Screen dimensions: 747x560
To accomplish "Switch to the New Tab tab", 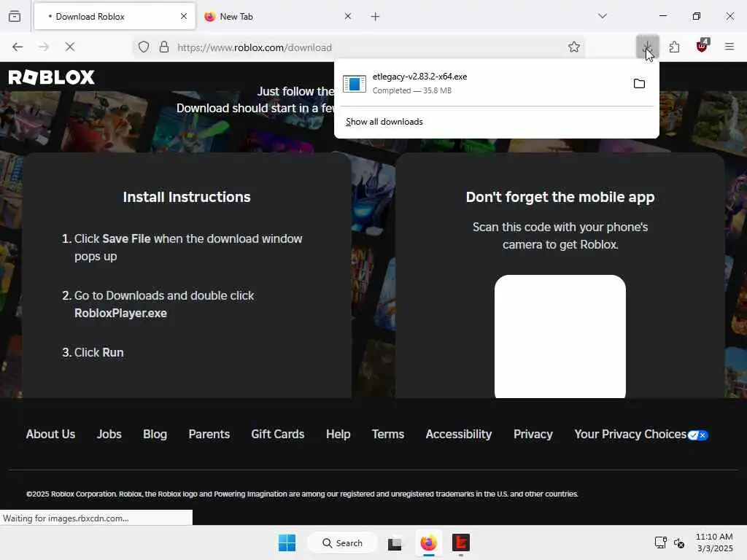I will 278,16.
